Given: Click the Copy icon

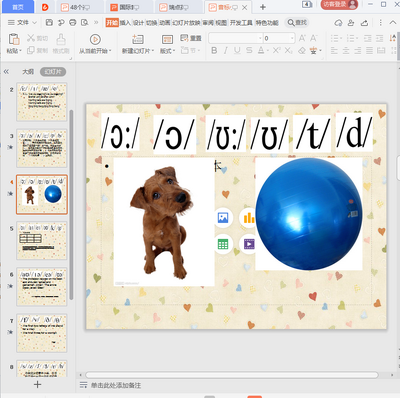Looking at the screenshot, I should [31, 50].
